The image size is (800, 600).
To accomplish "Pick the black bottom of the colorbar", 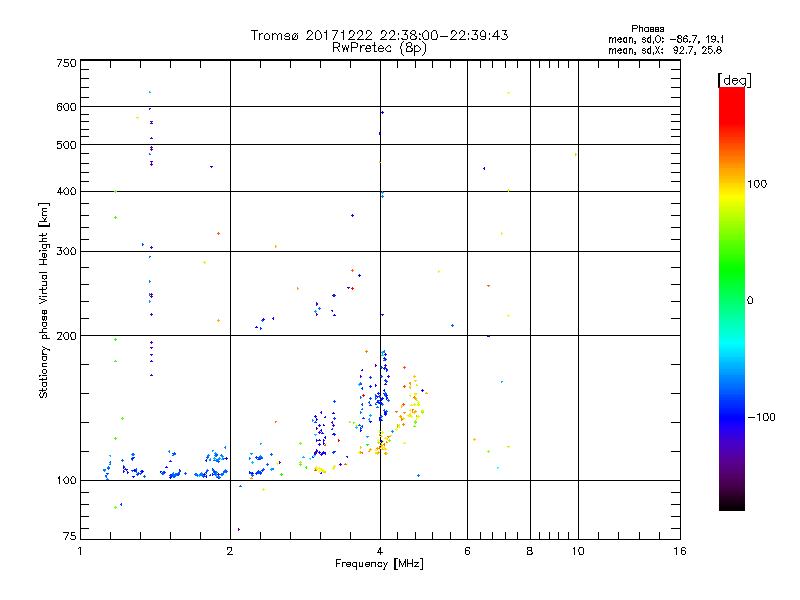I will (731, 505).
